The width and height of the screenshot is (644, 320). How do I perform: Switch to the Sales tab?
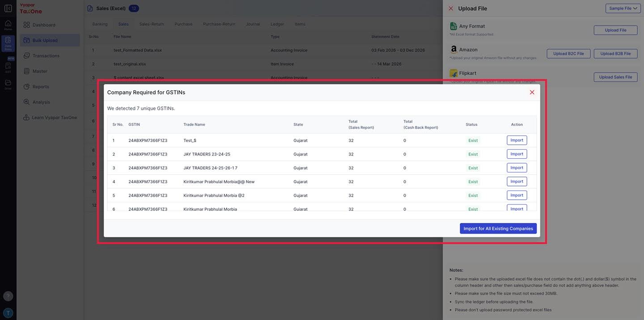(x=123, y=24)
